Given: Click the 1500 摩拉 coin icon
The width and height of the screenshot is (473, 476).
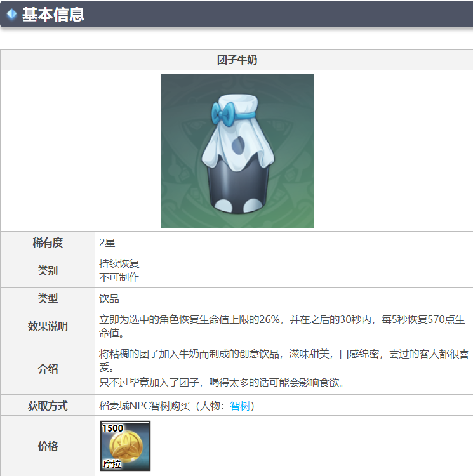Looking at the screenshot, I should point(125,446).
